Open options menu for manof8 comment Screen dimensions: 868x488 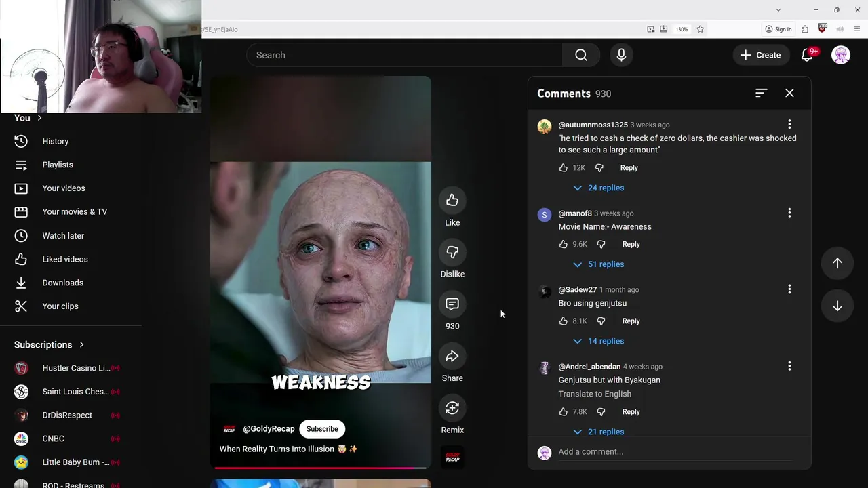pyautogui.click(x=789, y=213)
